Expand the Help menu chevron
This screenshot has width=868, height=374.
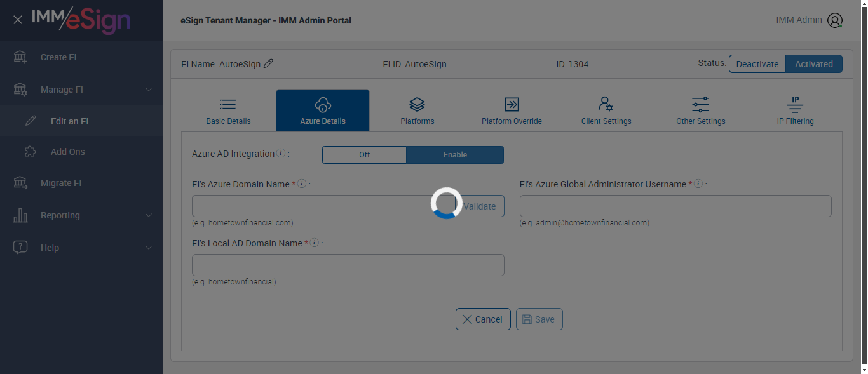(149, 248)
